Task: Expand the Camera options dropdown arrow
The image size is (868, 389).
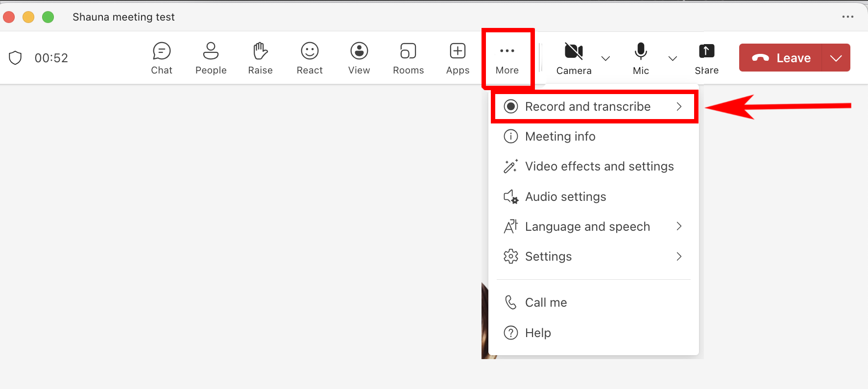Action: (605, 58)
